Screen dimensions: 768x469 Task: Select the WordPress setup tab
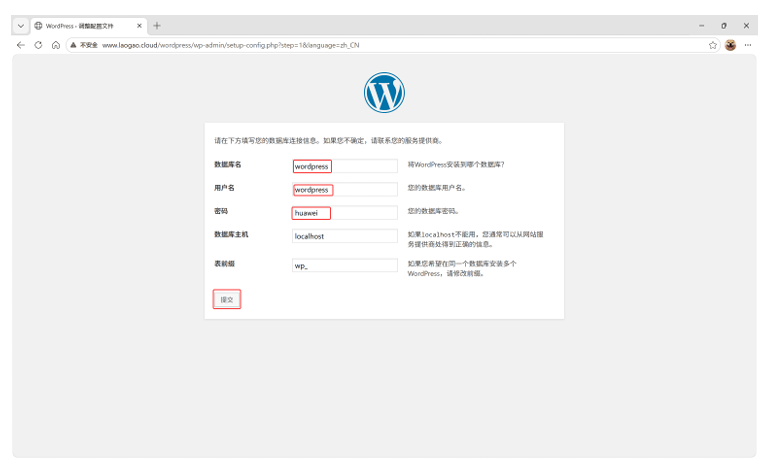point(89,25)
